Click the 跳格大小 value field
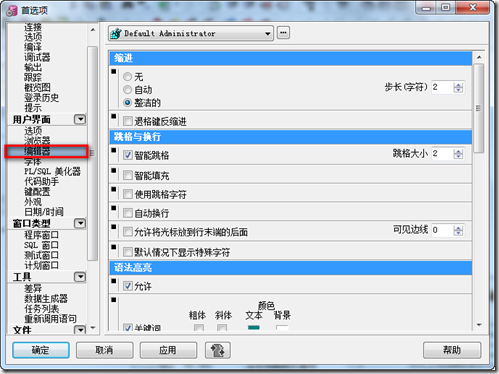 click(442, 154)
